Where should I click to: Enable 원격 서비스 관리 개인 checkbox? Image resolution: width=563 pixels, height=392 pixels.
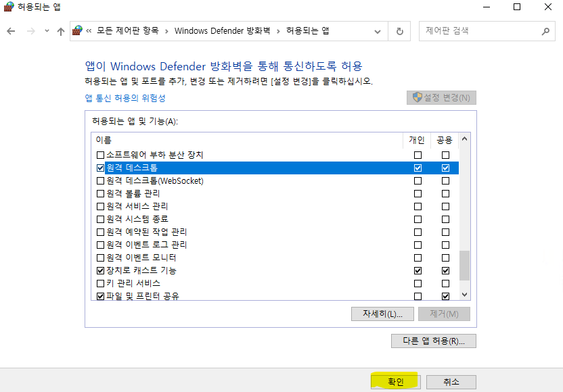418,207
